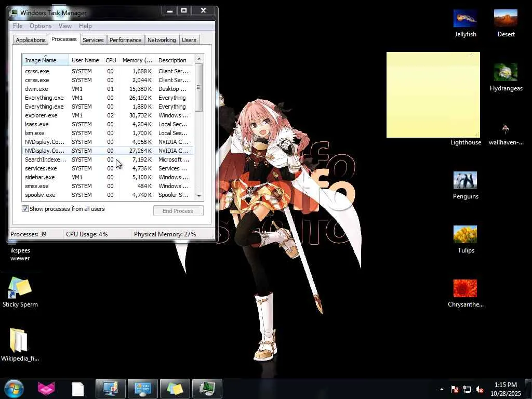Image resolution: width=532 pixels, height=399 pixels.
Task: Select the SearchIndexe process row
Action: (x=108, y=159)
